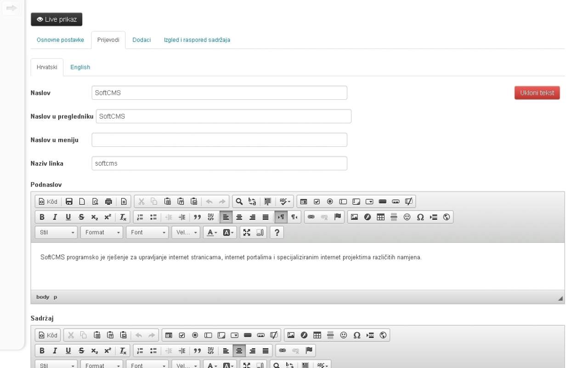Viewport: 588px width, 368px height.
Task: Select the Hrvatski language tab
Action: click(47, 67)
